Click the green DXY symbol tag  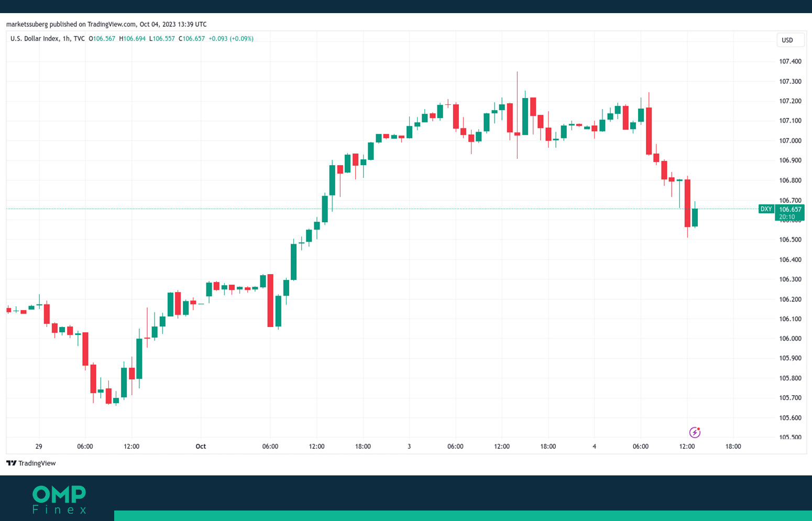coord(766,209)
